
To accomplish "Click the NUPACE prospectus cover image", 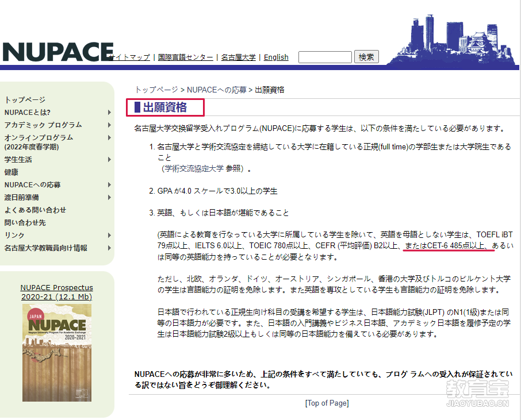I will pos(57,353).
